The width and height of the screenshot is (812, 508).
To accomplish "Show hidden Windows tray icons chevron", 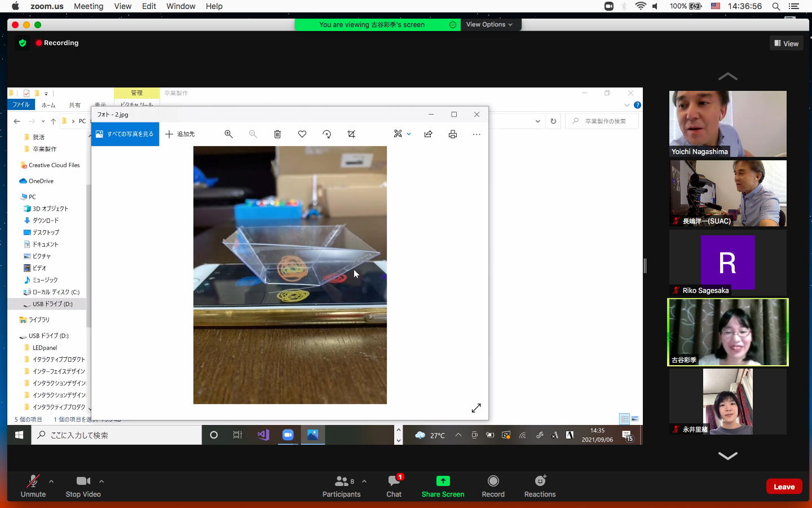I will (x=458, y=435).
